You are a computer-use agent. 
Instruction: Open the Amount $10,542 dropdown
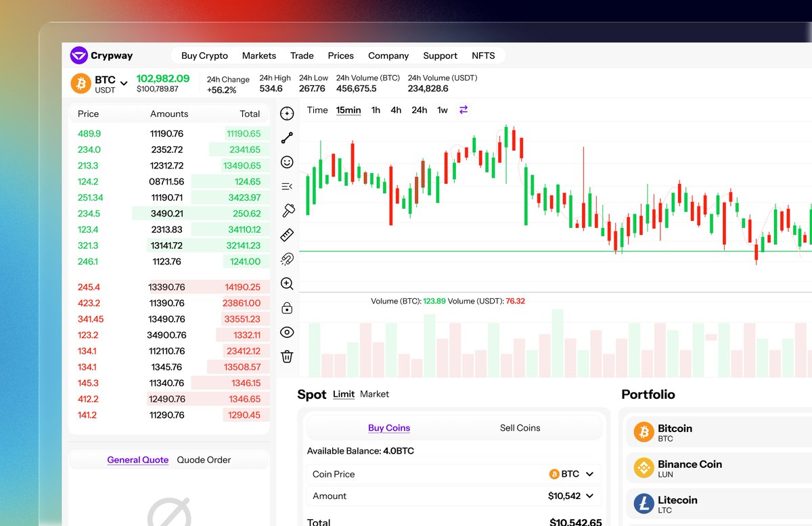click(589, 496)
